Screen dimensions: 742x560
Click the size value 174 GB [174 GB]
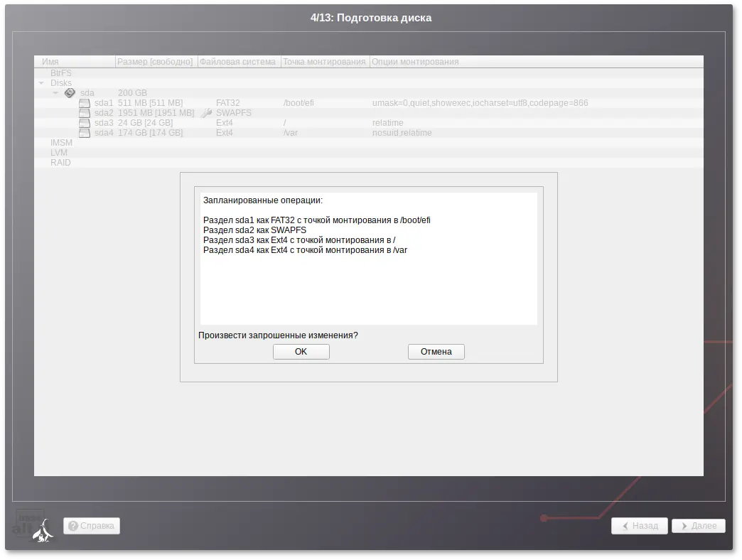click(x=151, y=132)
